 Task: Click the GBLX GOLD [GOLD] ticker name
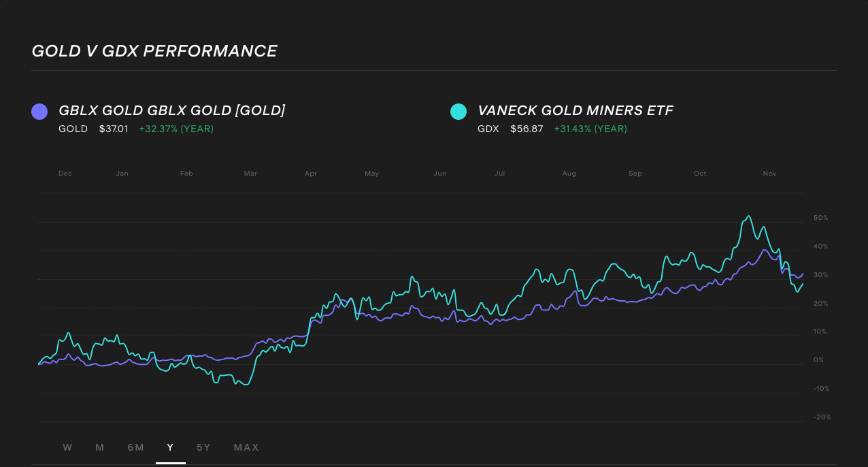click(171, 110)
